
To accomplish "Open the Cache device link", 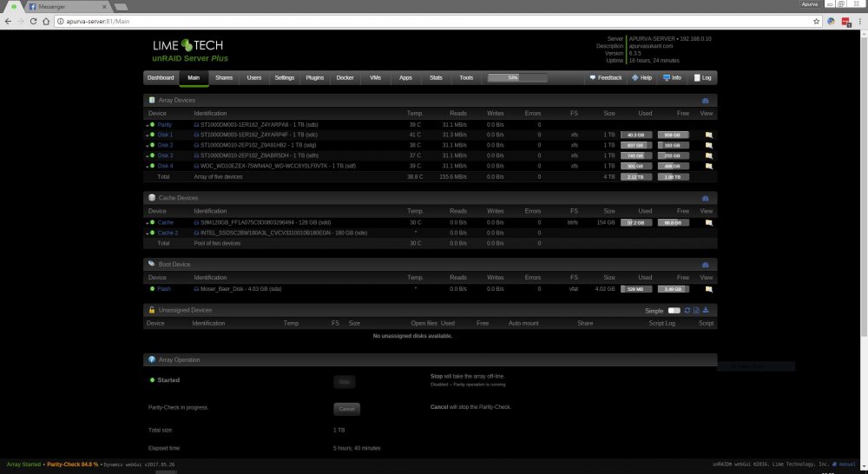I will click(x=166, y=222).
